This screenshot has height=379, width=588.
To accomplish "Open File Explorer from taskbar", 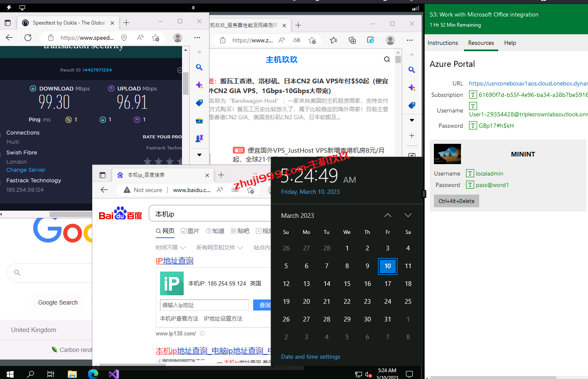I will [x=72, y=374].
